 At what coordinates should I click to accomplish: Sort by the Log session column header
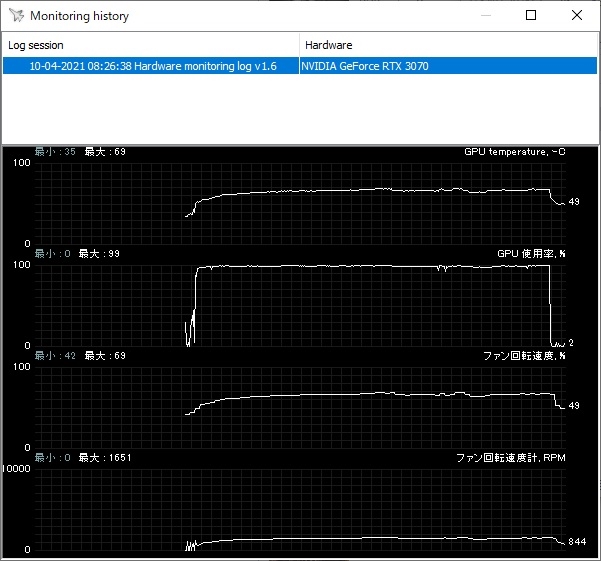tap(150, 45)
